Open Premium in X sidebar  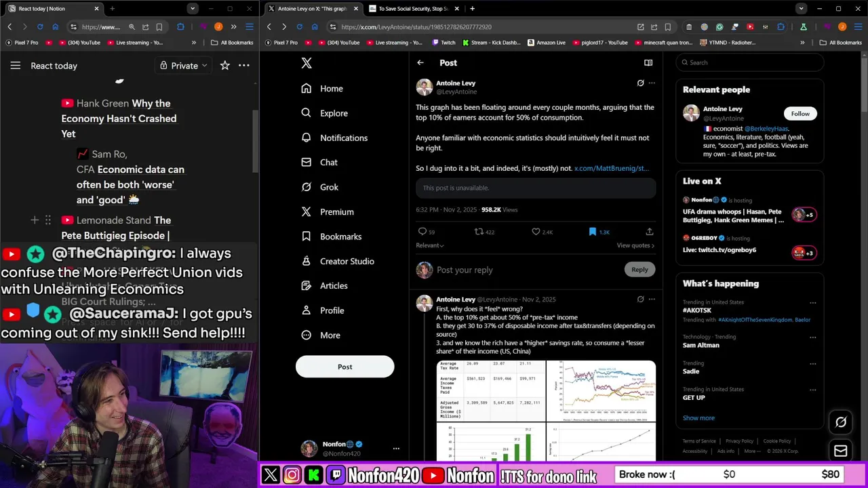(328, 211)
